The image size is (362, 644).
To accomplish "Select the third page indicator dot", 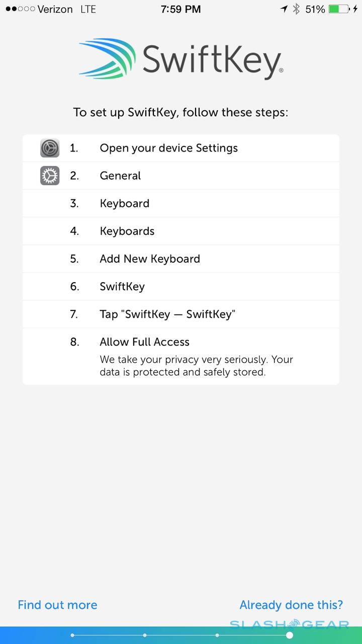I will [217, 635].
